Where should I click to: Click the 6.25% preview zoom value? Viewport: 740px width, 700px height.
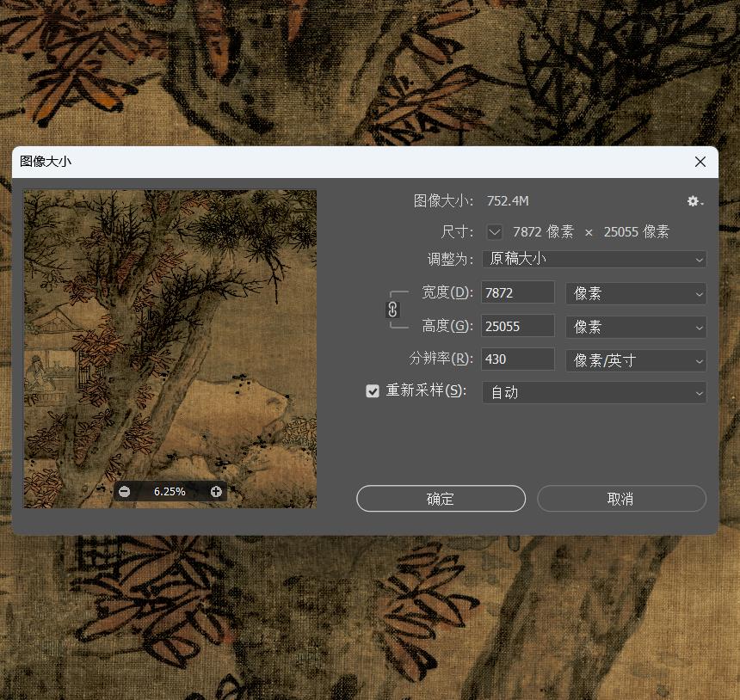click(170, 492)
